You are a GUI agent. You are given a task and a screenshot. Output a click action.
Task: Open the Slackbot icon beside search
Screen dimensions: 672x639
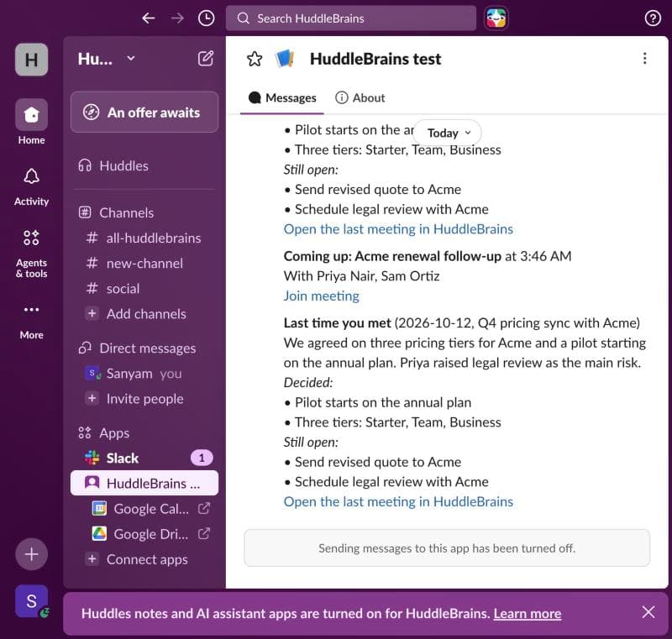coord(496,18)
